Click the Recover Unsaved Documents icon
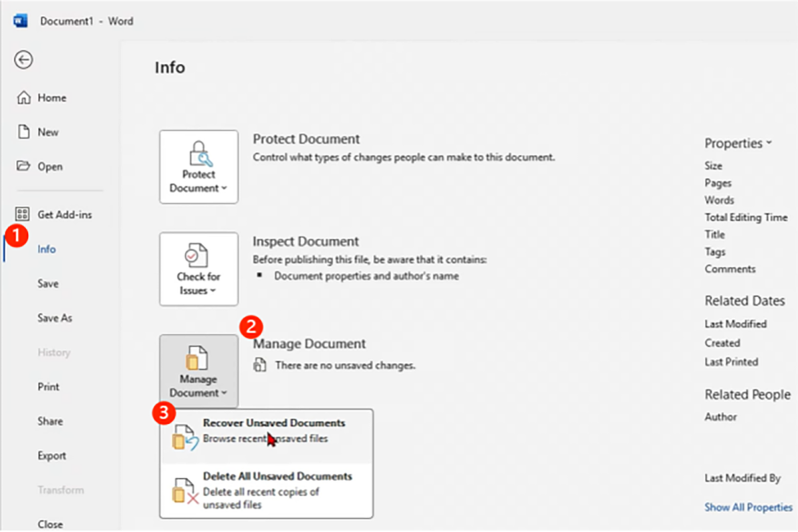Screen dimensions: 798x532 185,438
